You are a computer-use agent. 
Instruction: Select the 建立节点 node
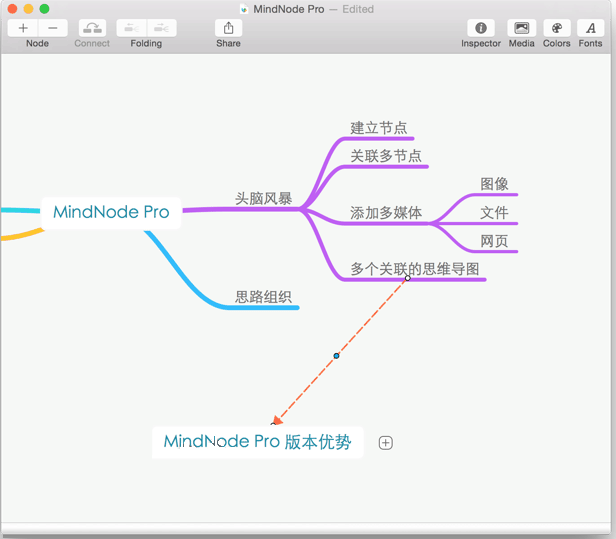click(x=379, y=128)
